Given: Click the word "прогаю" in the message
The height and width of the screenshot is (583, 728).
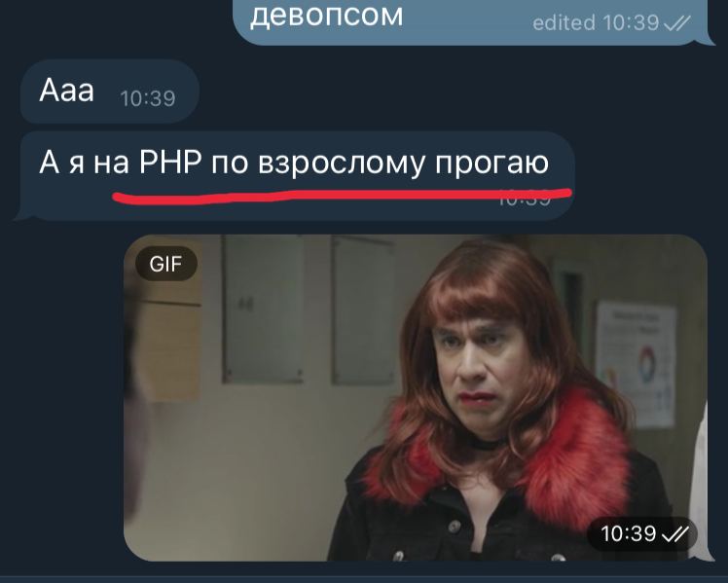Looking at the screenshot, I should point(491,164).
